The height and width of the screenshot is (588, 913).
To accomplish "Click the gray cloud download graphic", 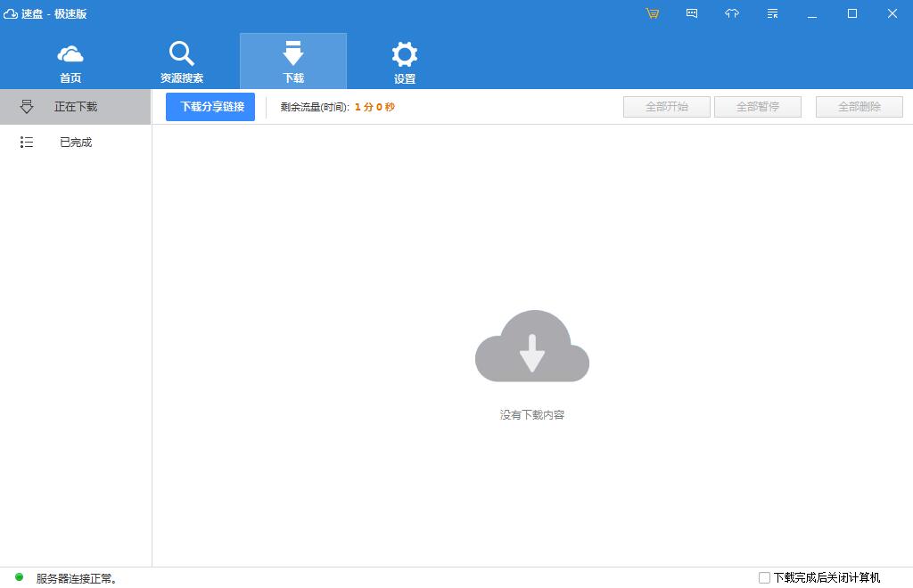I will (531, 347).
